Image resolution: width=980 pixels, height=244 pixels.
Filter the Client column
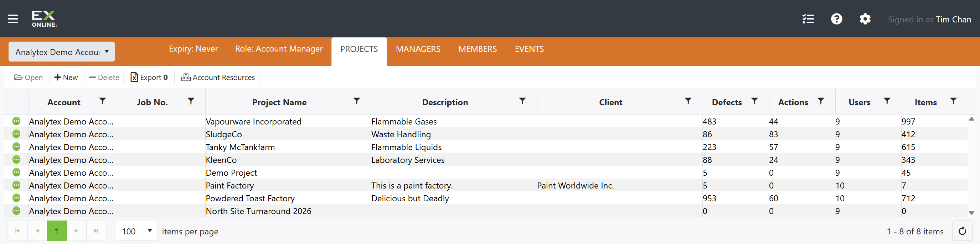(x=688, y=101)
